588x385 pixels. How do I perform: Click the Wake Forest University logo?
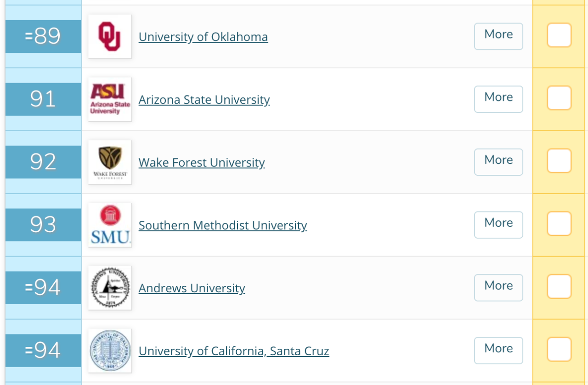[110, 162]
